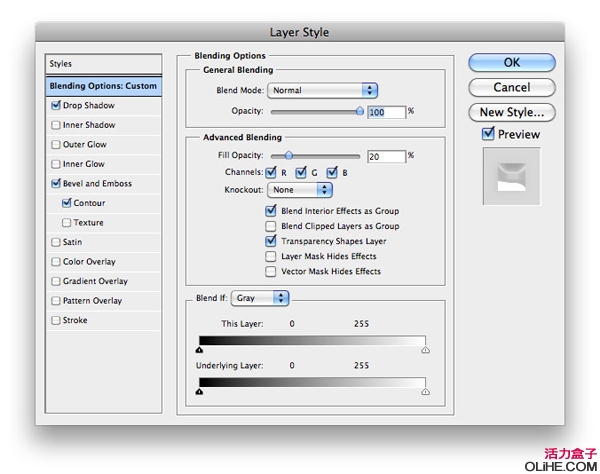600x474 pixels.
Task: Select Bevel and Emboss style entry
Action: click(96, 184)
